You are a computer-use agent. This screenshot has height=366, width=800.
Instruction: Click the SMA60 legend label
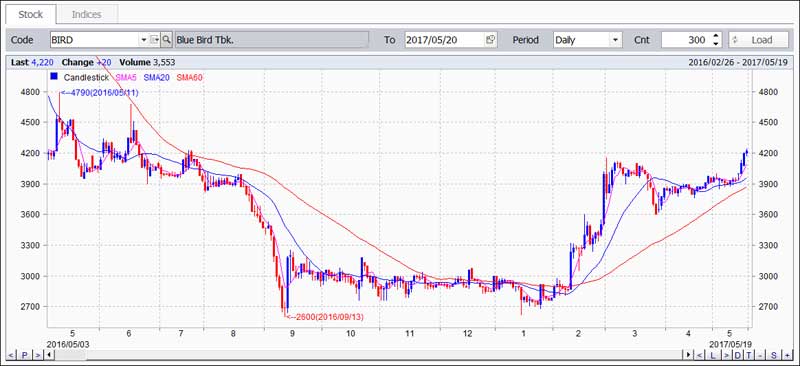click(190, 78)
